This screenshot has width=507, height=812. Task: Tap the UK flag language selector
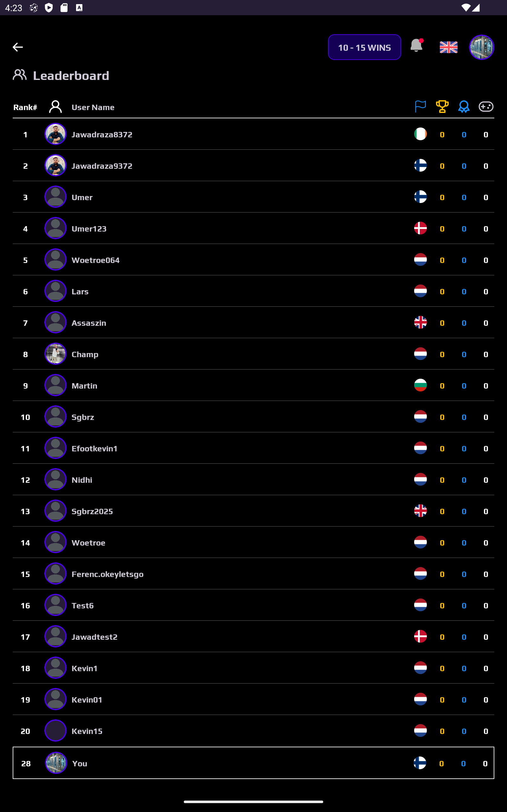(x=448, y=47)
